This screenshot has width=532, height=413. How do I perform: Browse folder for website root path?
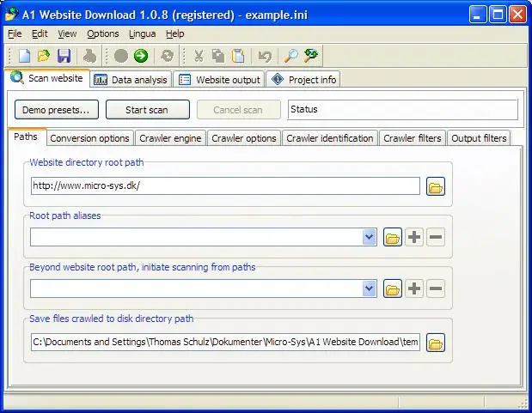tap(436, 186)
